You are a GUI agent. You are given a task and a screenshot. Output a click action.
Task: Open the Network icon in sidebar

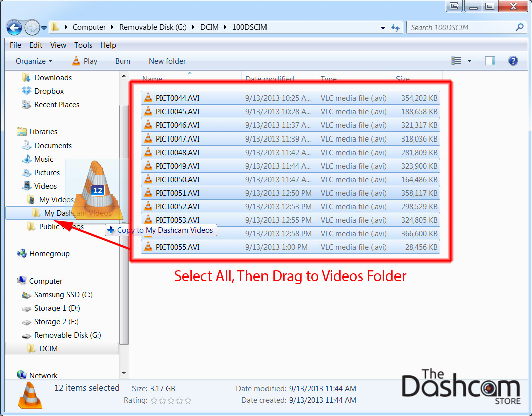pyautogui.click(x=22, y=375)
